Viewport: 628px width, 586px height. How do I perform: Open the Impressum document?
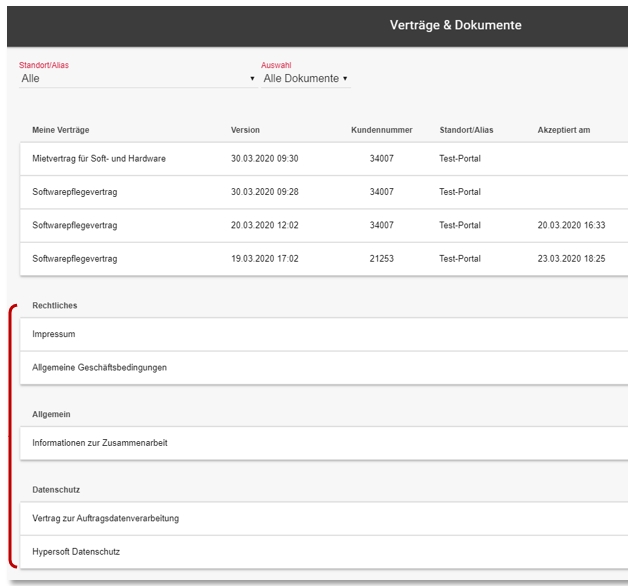(x=324, y=334)
